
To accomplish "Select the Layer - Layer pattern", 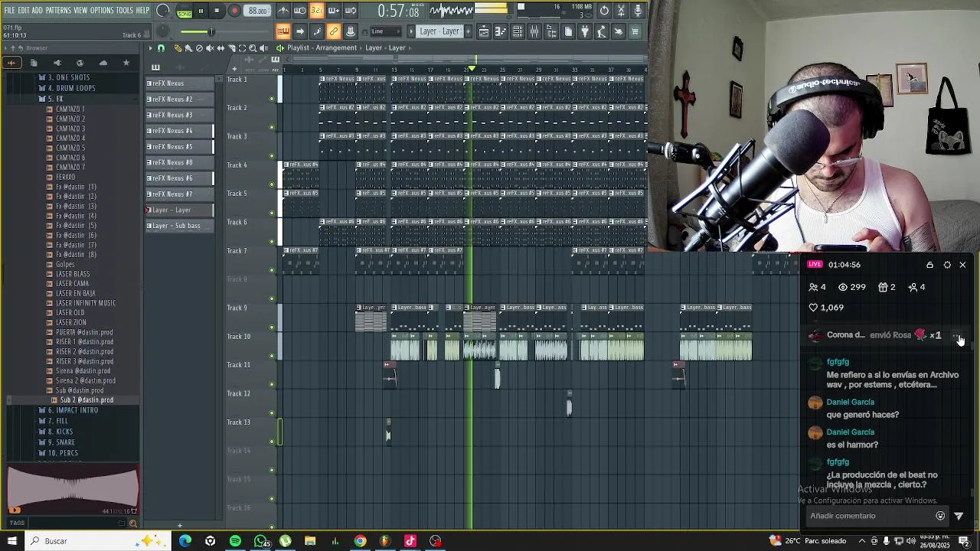I will (180, 210).
